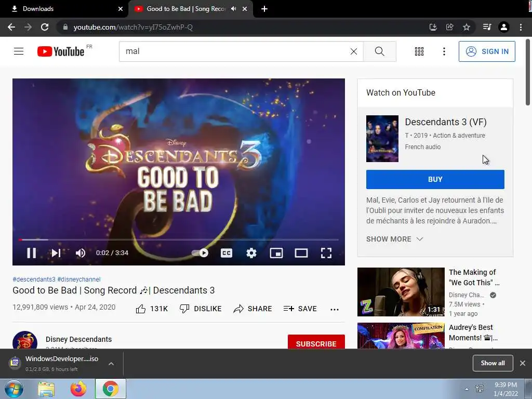Screen dimensions: 532x399
Task: Open the Windows Start menu
Action: [x=14, y=389]
